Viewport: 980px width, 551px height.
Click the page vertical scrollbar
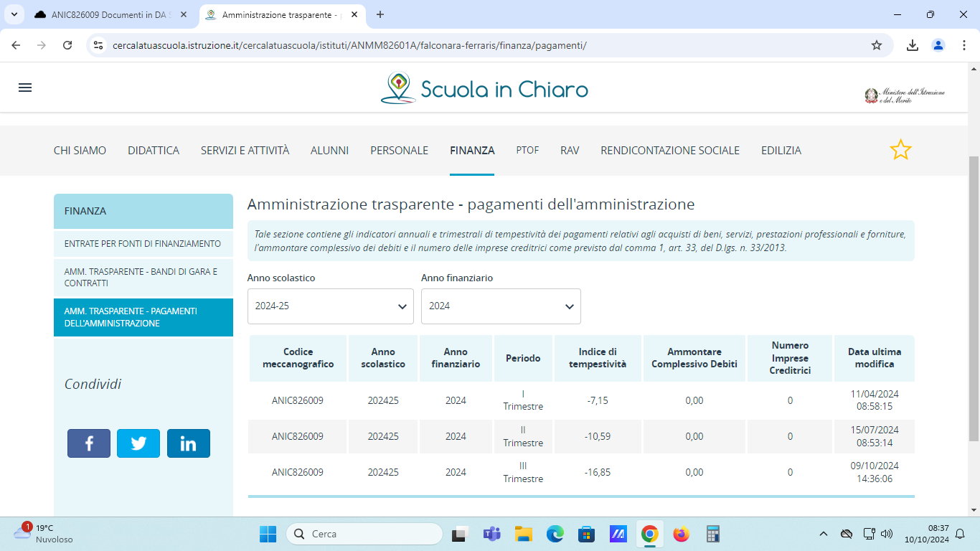(x=974, y=287)
